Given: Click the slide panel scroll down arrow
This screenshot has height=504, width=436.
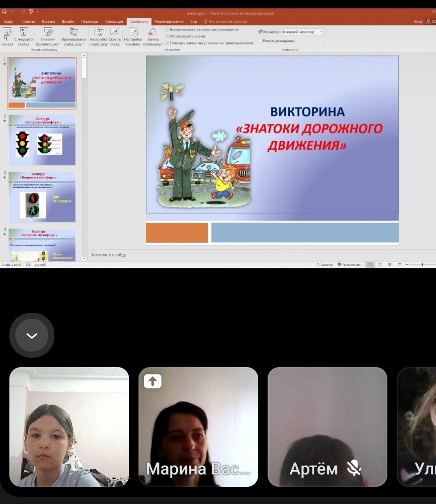Looking at the screenshot, I should (84, 258).
